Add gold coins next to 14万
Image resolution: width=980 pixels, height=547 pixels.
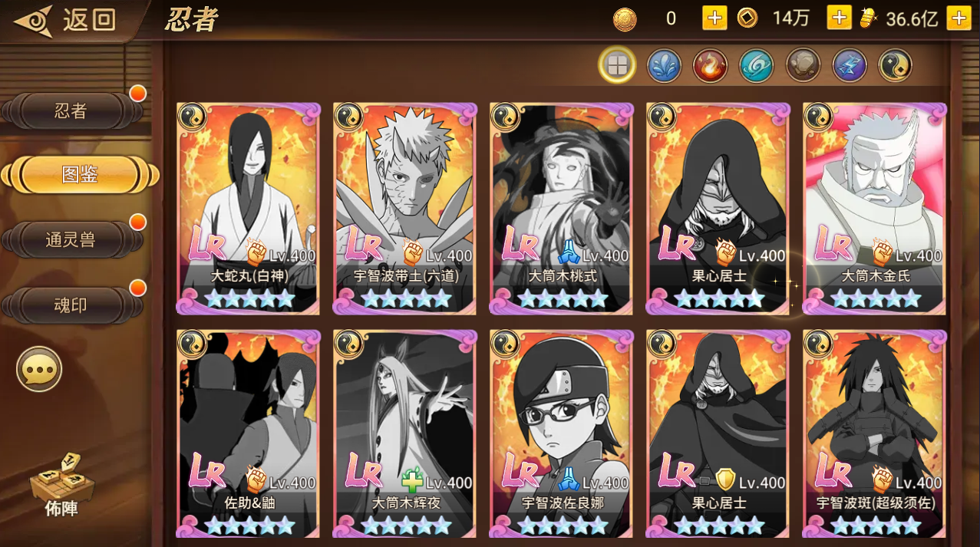click(839, 18)
